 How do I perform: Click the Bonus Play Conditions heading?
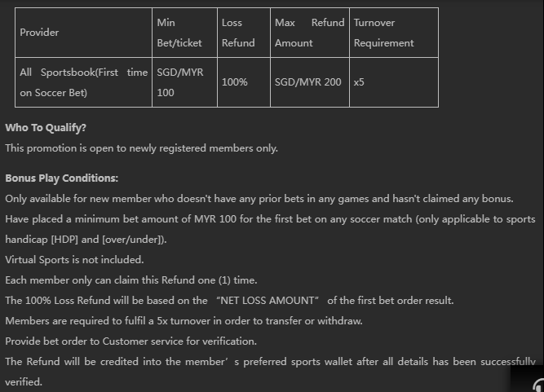point(62,178)
